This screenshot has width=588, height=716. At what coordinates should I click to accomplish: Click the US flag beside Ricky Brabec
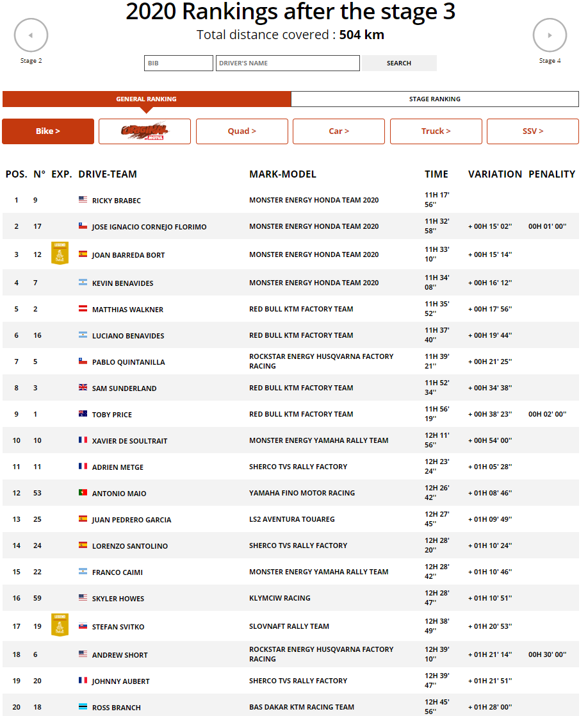83,200
